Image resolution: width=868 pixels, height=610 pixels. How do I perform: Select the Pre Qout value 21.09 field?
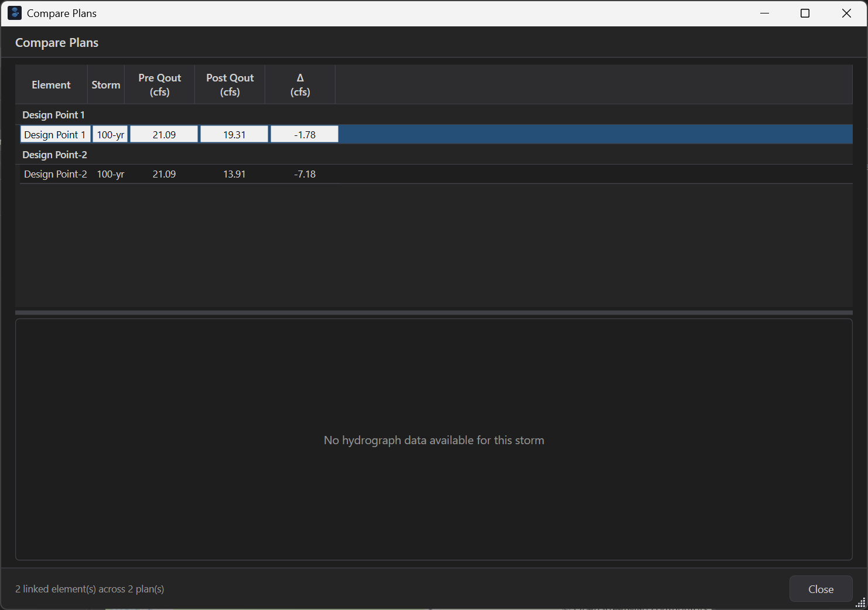coord(163,134)
